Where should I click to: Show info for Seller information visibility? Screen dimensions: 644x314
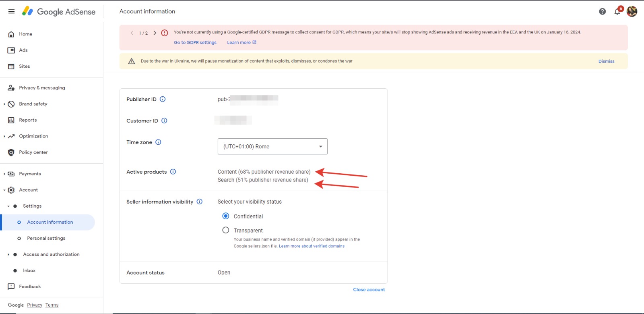pyautogui.click(x=200, y=202)
